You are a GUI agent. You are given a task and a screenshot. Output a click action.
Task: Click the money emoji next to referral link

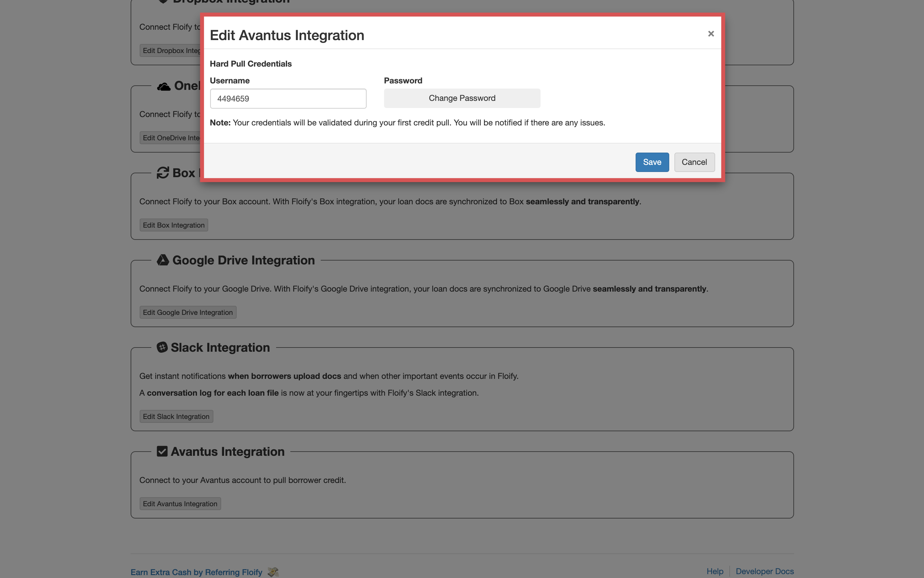[272, 572]
